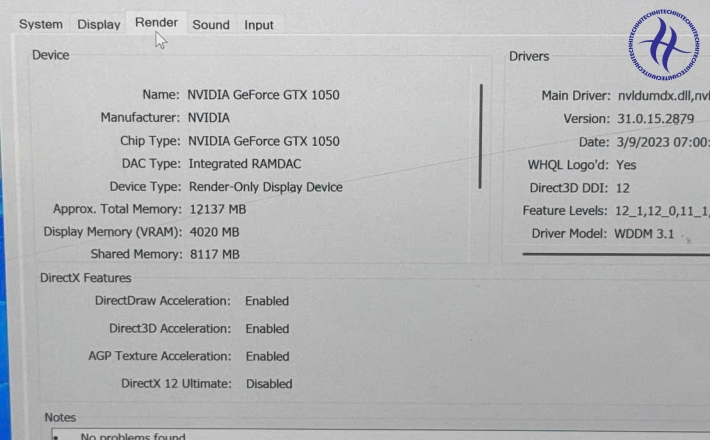Click the Manufacturer value 'NVIDIA'
The image size is (710, 440).
point(209,118)
